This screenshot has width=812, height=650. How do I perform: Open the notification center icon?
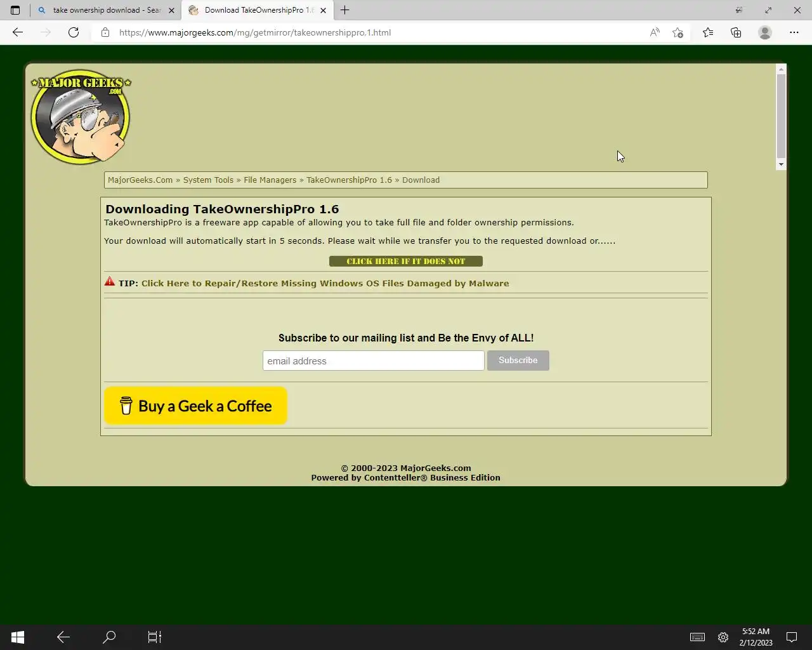coord(792,637)
